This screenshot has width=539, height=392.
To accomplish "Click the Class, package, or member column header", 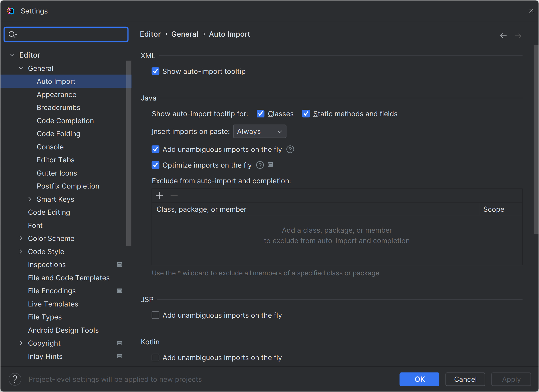I will [316, 209].
